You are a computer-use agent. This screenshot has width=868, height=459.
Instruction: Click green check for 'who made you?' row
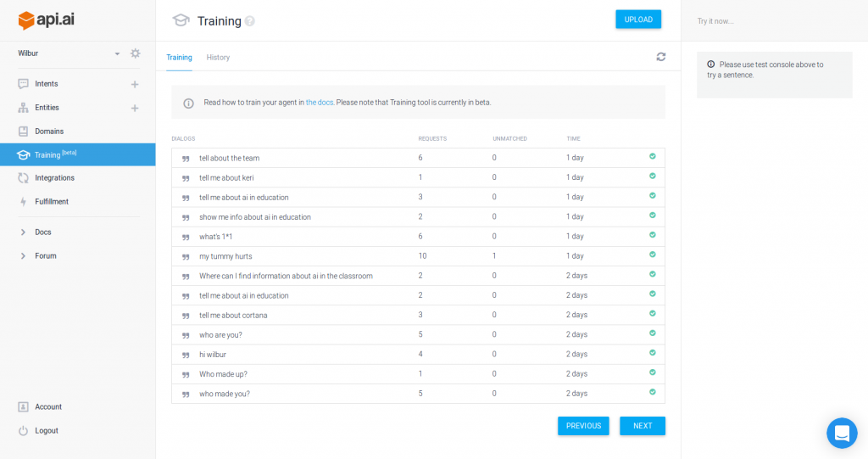(652, 392)
